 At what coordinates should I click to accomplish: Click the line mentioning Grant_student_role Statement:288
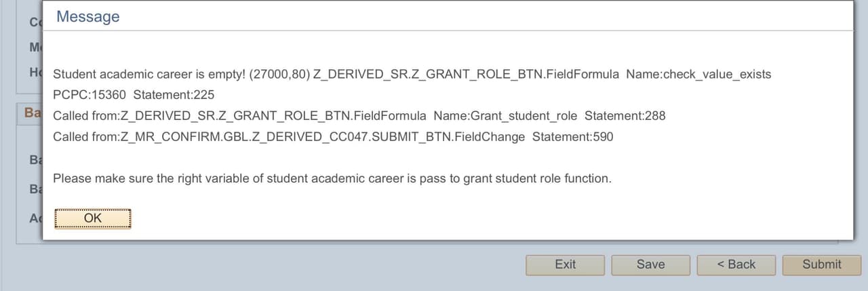(x=359, y=116)
